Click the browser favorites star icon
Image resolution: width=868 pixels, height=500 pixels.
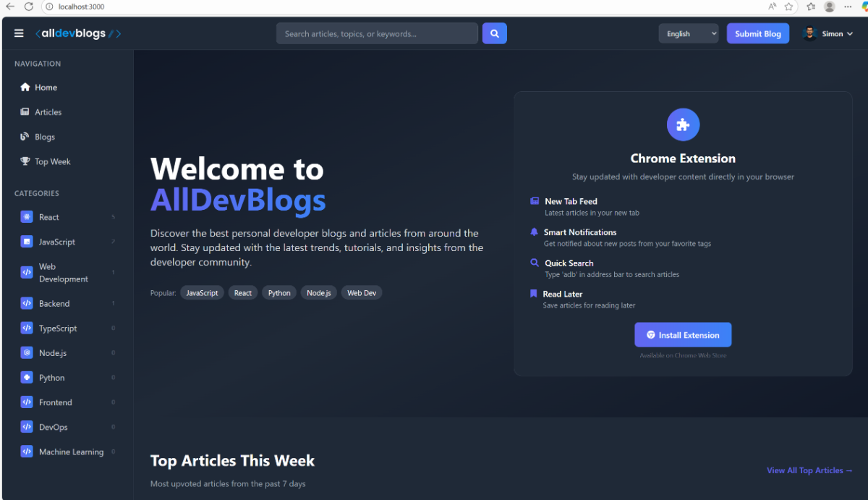(x=789, y=7)
